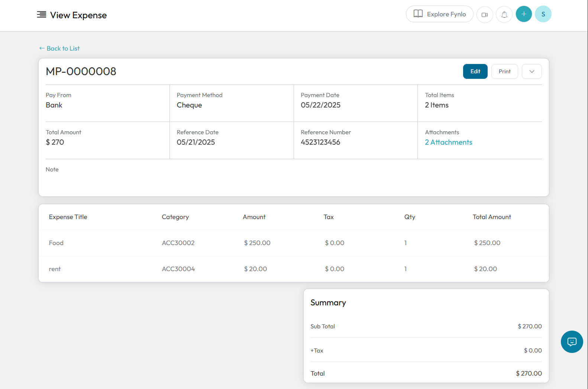Open the chat support widget icon
588x389 pixels.
(x=572, y=342)
